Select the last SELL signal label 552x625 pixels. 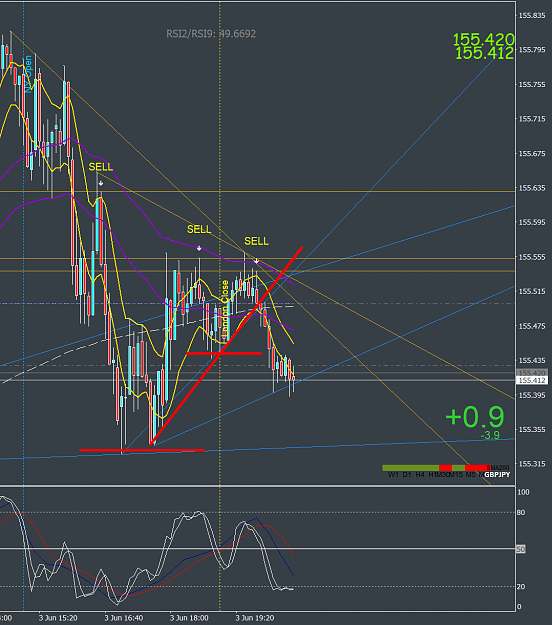point(256,241)
